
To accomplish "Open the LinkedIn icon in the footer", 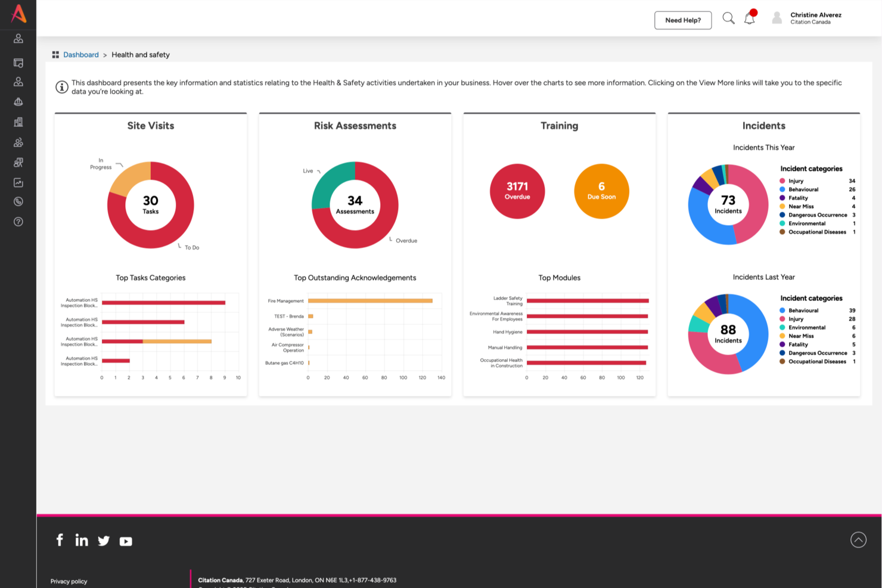I will click(x=82, y=540).
